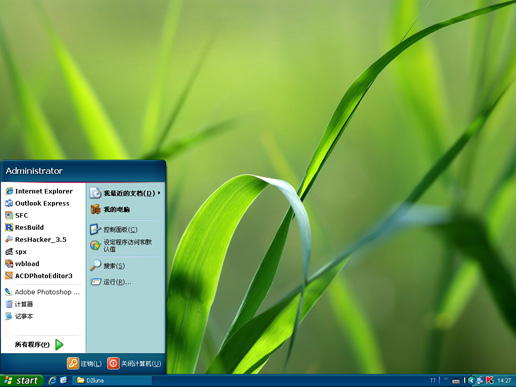Image resolution: width=516 pixels, height=387 pixels.
Task: Click the red K tray icon
Action: [490, 380]
